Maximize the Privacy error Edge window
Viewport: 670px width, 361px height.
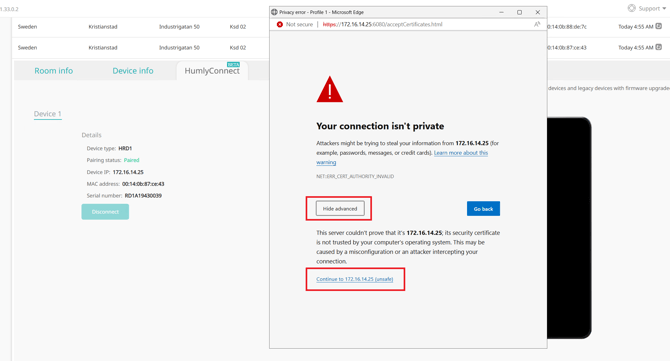(519, 12)
